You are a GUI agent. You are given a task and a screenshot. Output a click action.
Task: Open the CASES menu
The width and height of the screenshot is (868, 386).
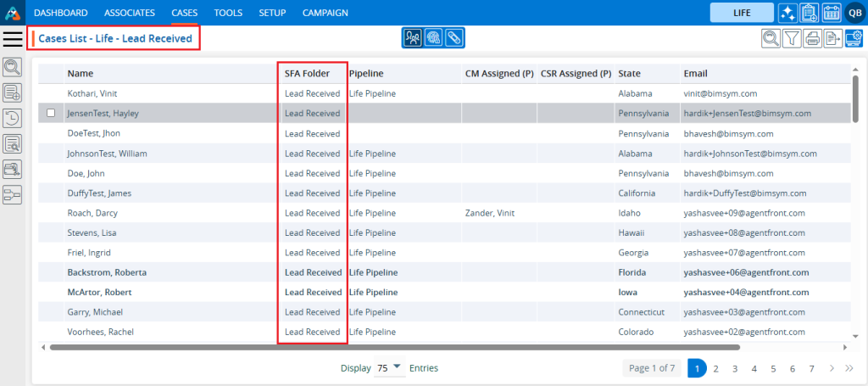click(x=184, y=13)
